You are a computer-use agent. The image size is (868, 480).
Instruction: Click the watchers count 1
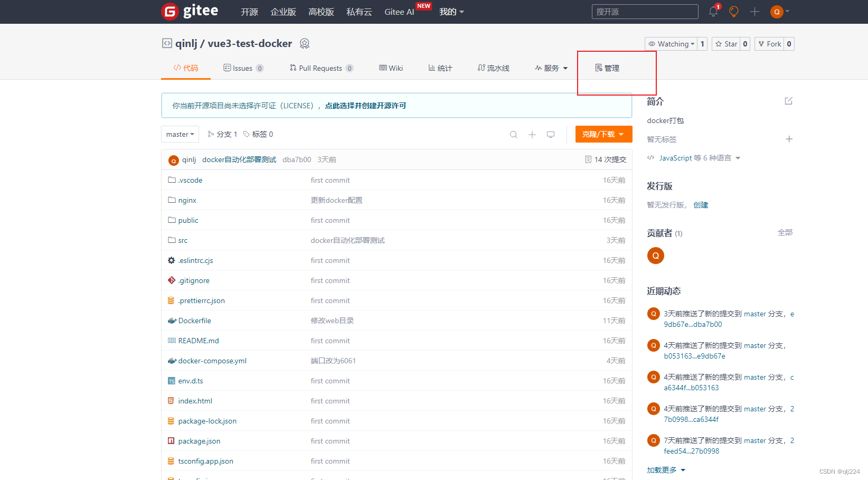[702, 44]
